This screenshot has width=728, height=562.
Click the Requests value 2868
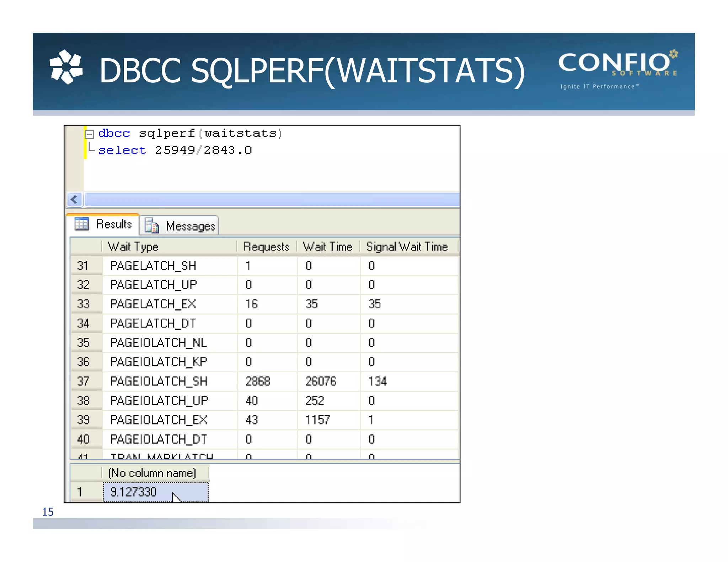[267, 381]
